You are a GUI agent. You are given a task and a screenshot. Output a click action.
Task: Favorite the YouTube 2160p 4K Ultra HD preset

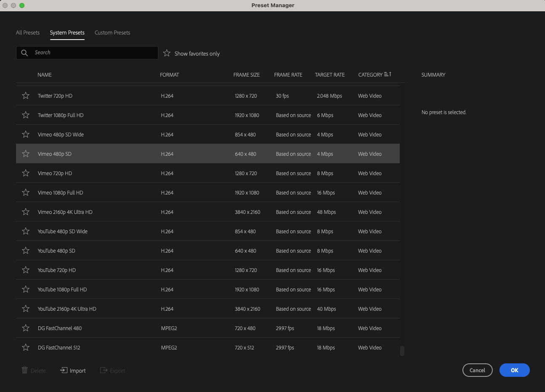25,309
